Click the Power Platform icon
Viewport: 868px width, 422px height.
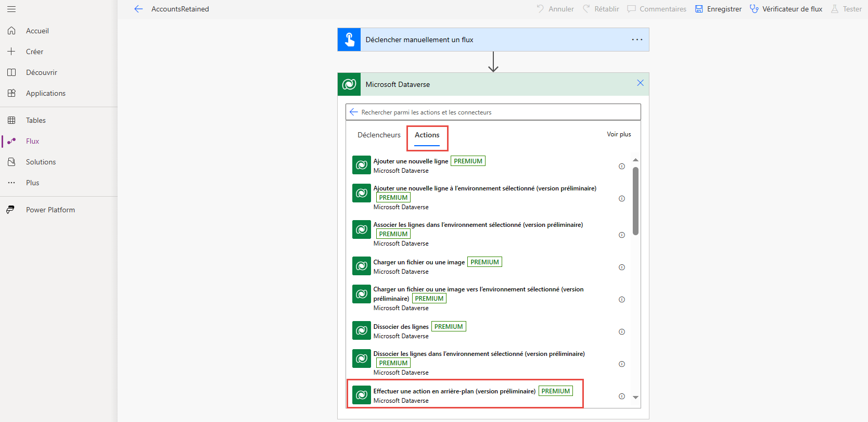tap(10, 210)
